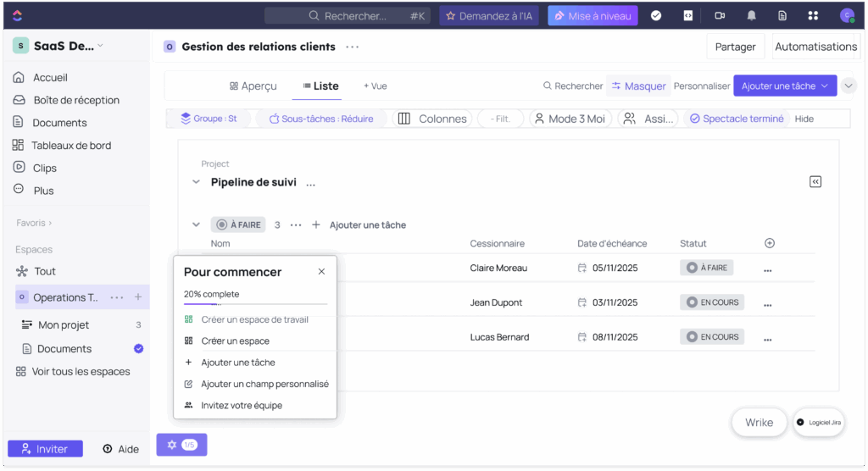Image resolution: width=868 pixels, height=471 pixels.
Task: Open the code snippet icon in top bar
Action: click(688, 15)
